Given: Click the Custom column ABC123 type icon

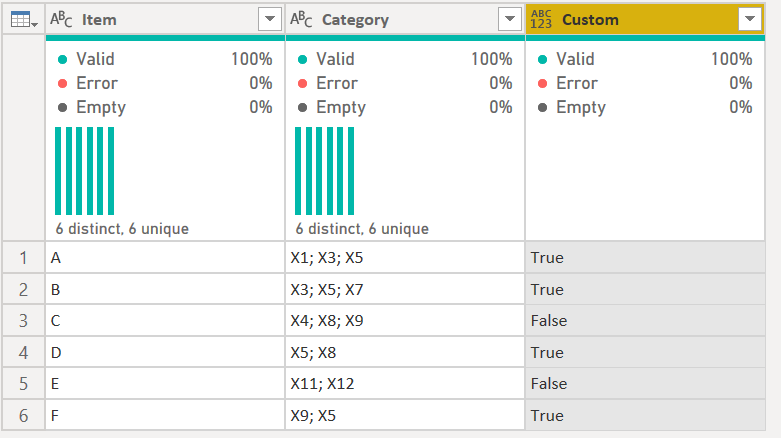Looking at the screenshot, I should pyautogui.click(x=541, y=19).
